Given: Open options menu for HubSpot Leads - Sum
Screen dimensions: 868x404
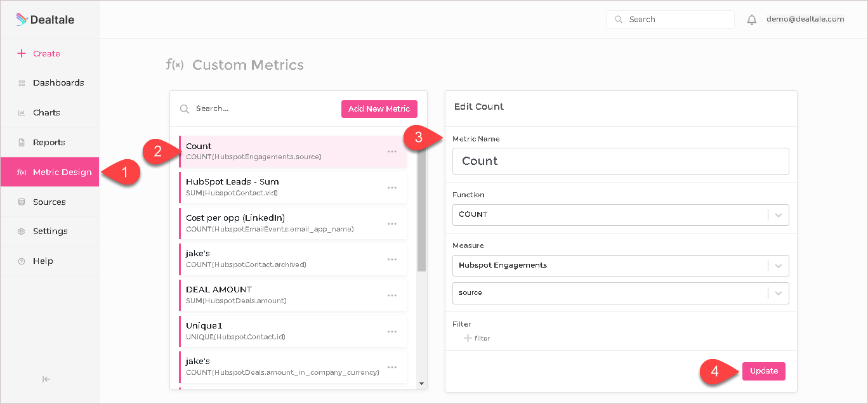Looking at the screenshot, I should 392,188.
